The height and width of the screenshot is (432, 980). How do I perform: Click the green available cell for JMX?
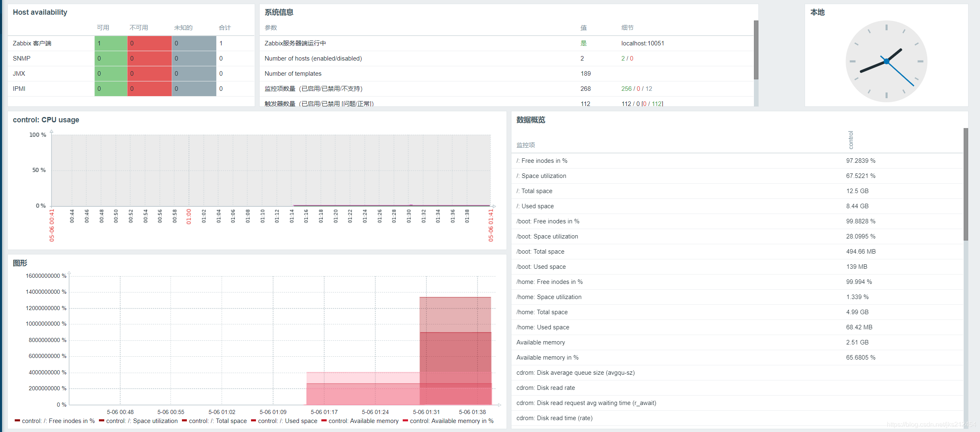click(x=111, y=74)
